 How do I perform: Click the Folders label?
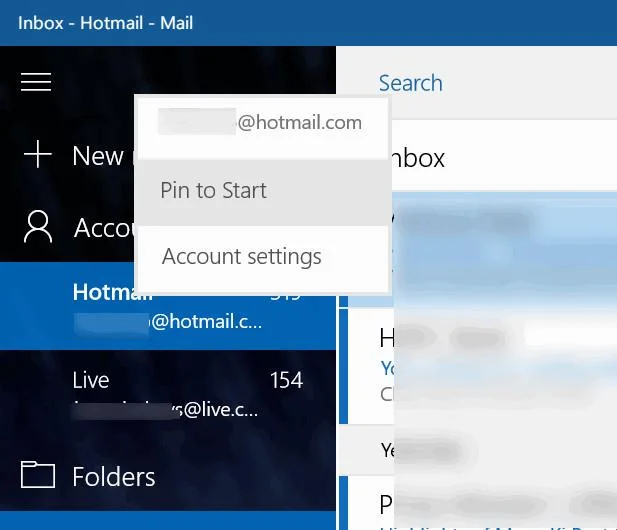pos(114,476)
